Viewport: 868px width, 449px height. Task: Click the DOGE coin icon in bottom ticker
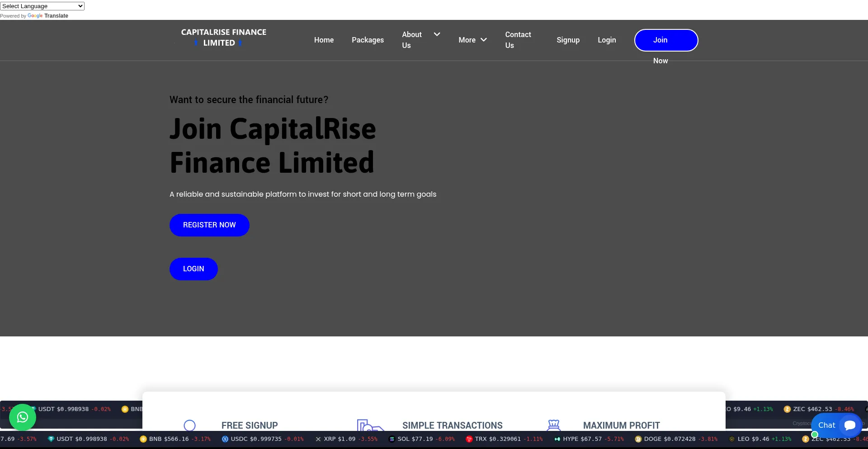[x=638, y=439]
